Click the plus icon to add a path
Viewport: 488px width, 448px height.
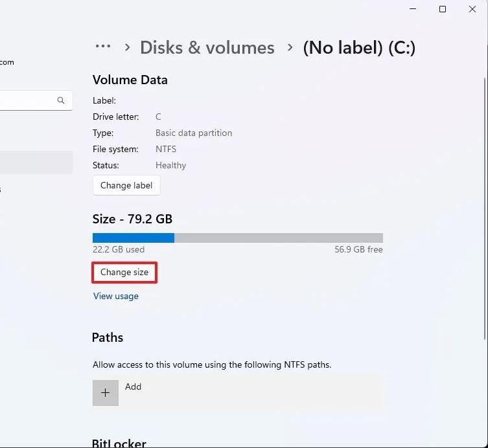106,393
